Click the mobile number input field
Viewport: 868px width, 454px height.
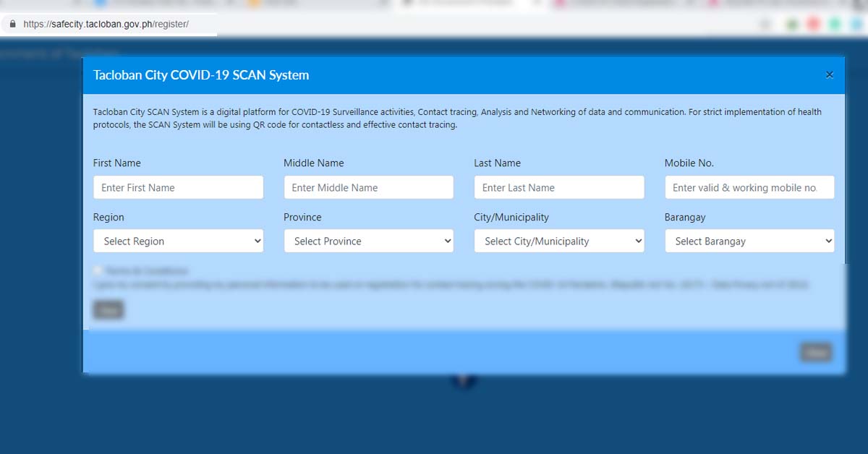coord(749,187)
